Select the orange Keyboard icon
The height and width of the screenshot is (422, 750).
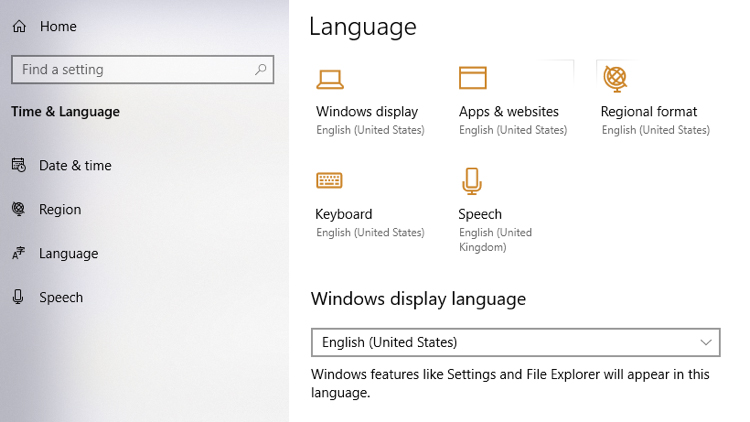pyautogui.click(x=329, y=181)
